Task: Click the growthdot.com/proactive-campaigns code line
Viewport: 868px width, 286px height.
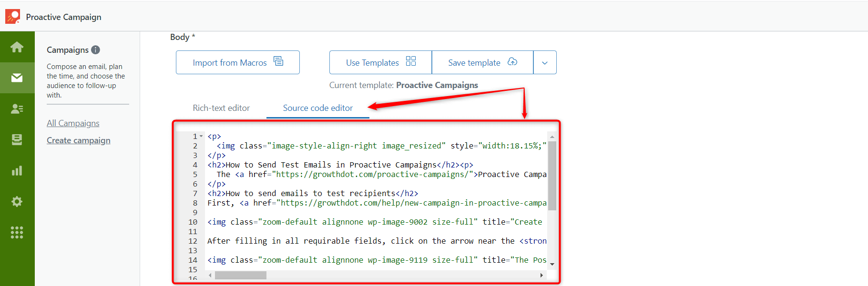Action: (x=381, y=175)
